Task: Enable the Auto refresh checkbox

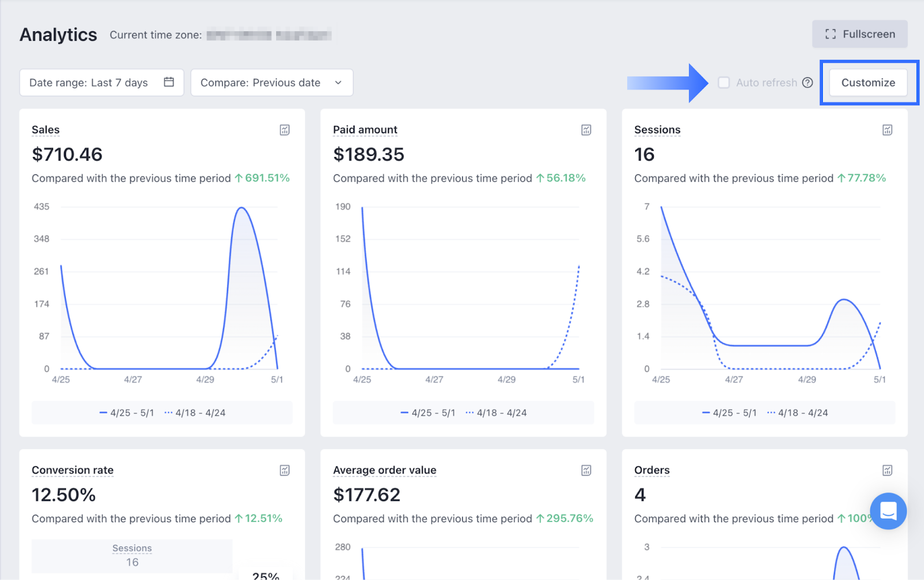Action: [x=724, y=83]
